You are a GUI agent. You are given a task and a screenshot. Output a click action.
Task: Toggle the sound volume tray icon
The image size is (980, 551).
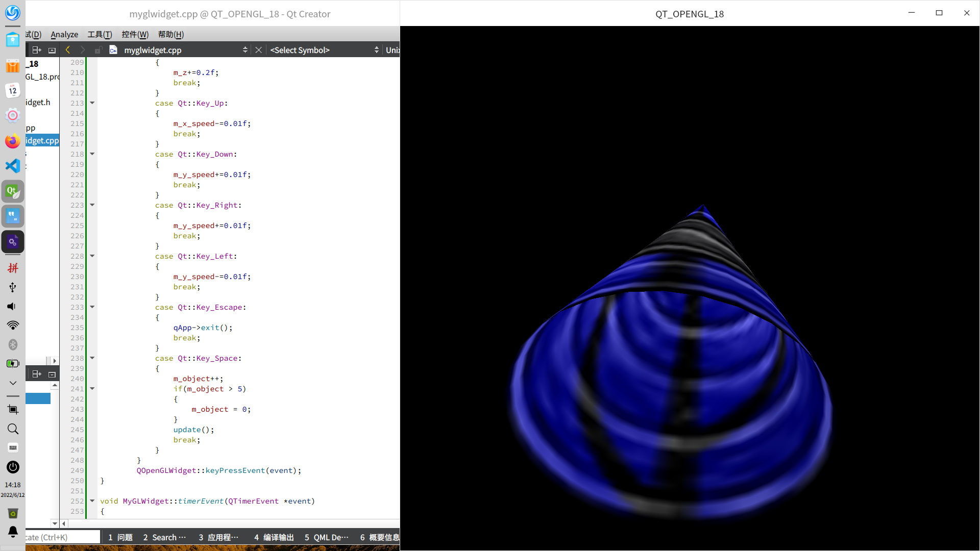11,306
